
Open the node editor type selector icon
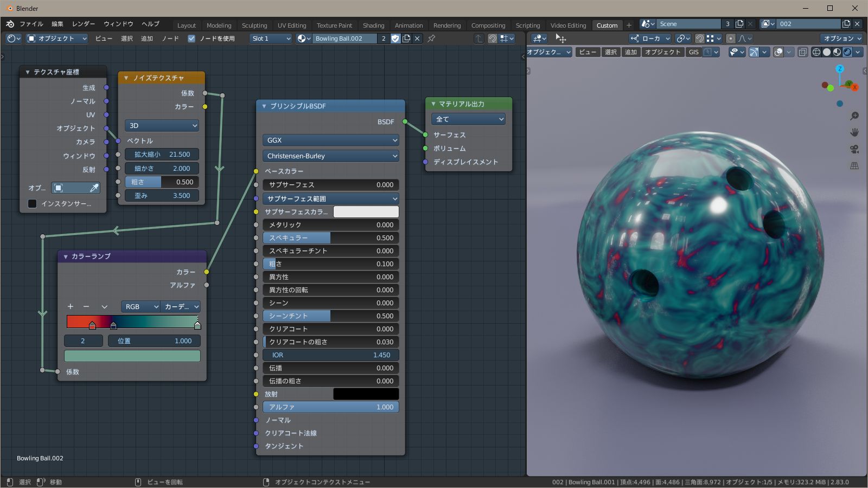pyautogui.click(x=14, y=38)
